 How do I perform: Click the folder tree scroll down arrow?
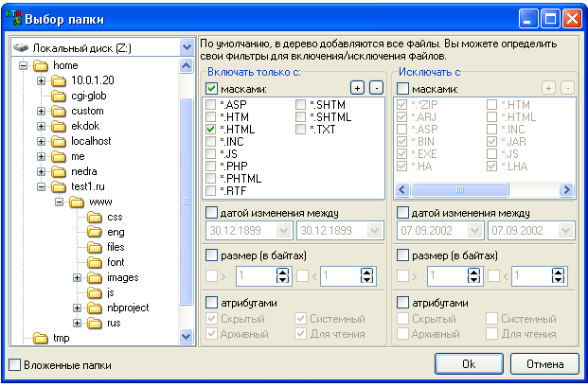click(187, 336)
